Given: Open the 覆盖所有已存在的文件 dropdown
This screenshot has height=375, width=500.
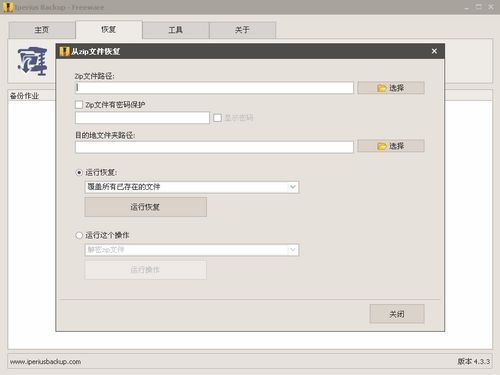Looking at the screenshot, I should click(192, 187).
